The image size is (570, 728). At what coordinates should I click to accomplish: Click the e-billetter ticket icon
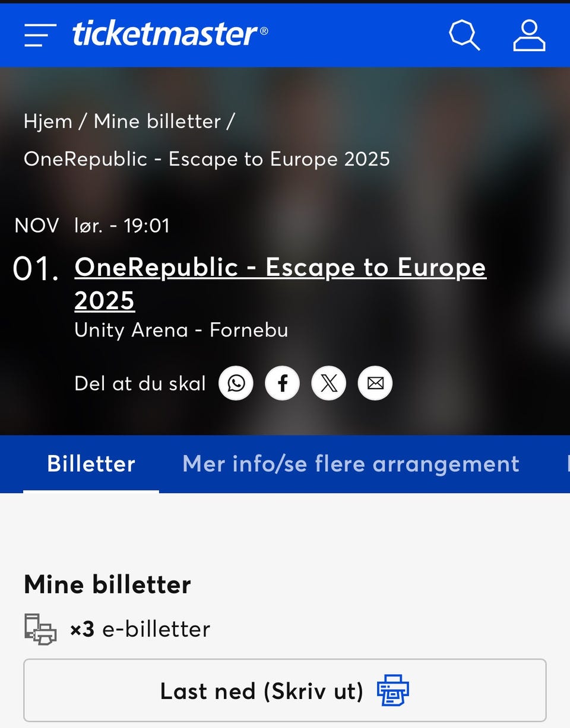(39, 629)
